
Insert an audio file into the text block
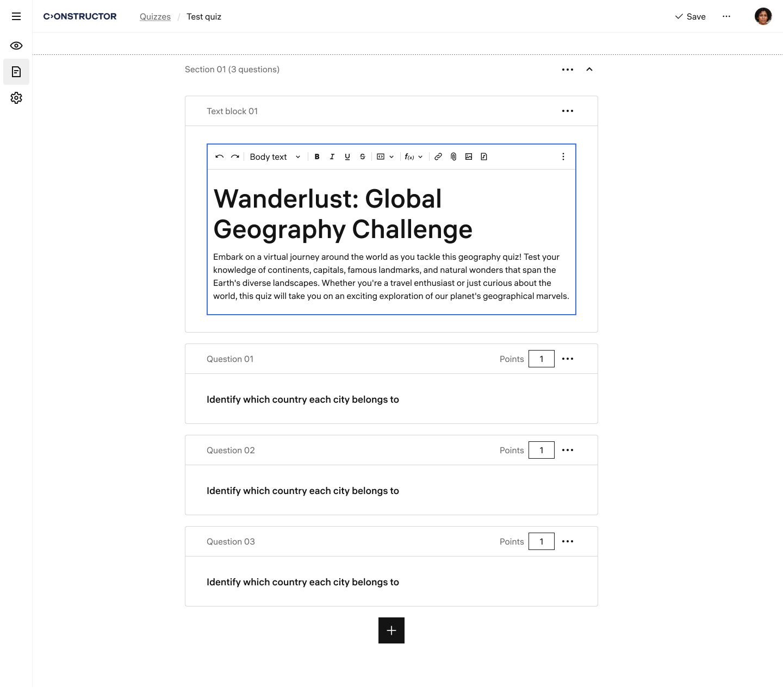pyautogui.click(x=484, y=157)
